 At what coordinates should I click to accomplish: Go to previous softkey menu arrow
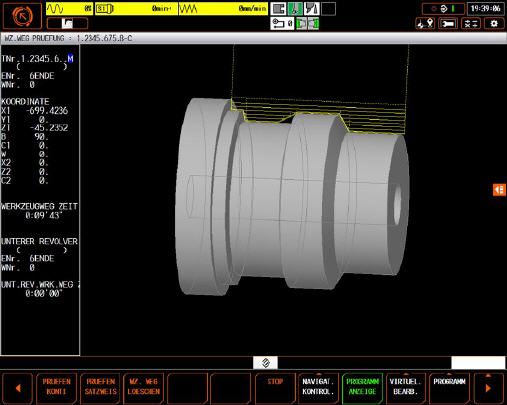coord(18,388)
